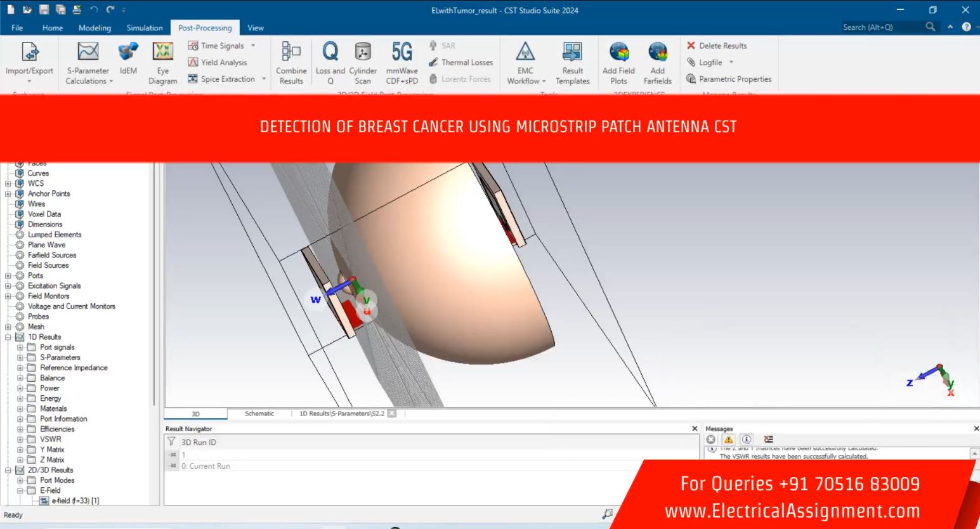The width and height of the screenshot is (980, 529).
Task: Click the Parametric Properties button
Action: (x=729, y=79)
